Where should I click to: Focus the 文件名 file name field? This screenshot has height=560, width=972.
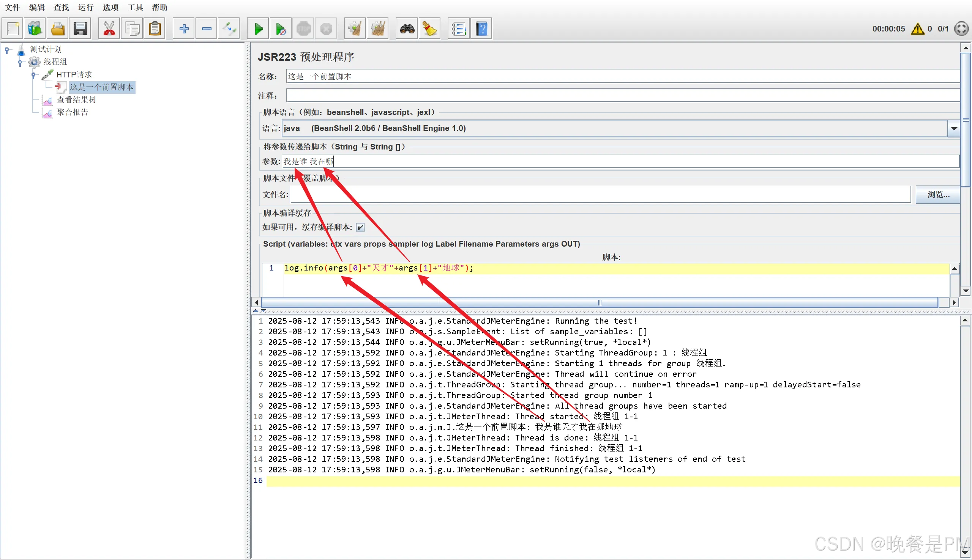[x=600, y=195]
